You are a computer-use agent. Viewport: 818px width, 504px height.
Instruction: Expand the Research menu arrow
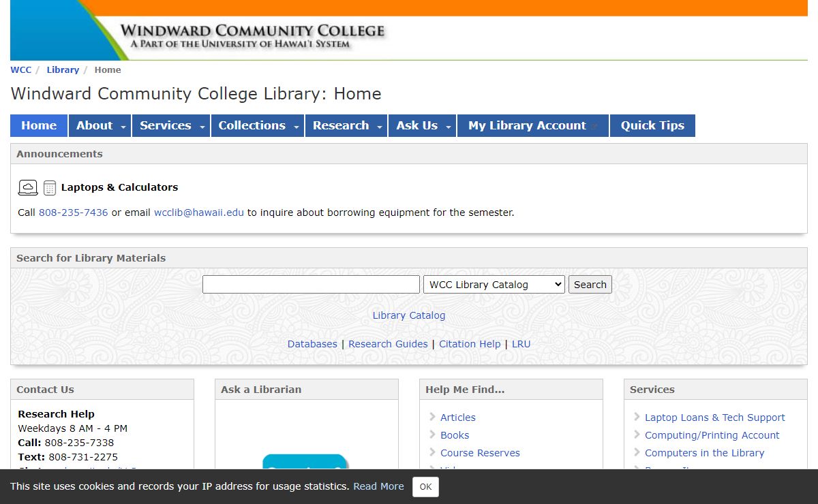380,127
